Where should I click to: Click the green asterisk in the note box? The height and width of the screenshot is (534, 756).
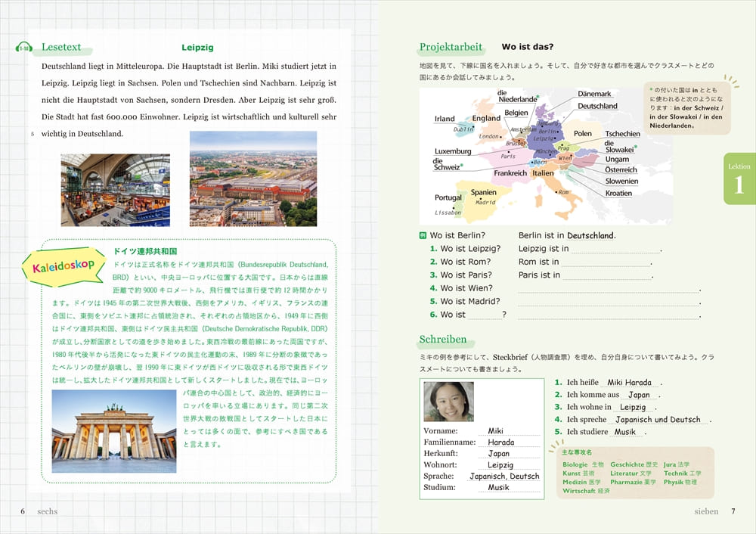pos(651,91)
